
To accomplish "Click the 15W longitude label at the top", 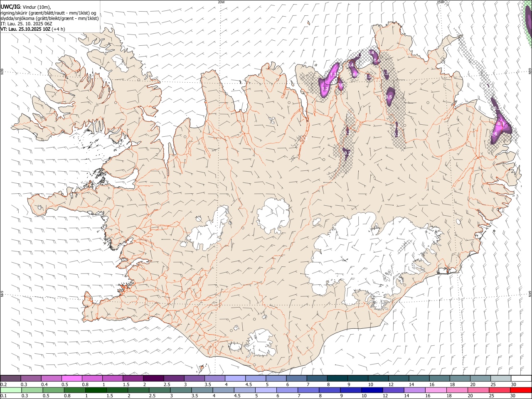I will click(x=440, y=2).
